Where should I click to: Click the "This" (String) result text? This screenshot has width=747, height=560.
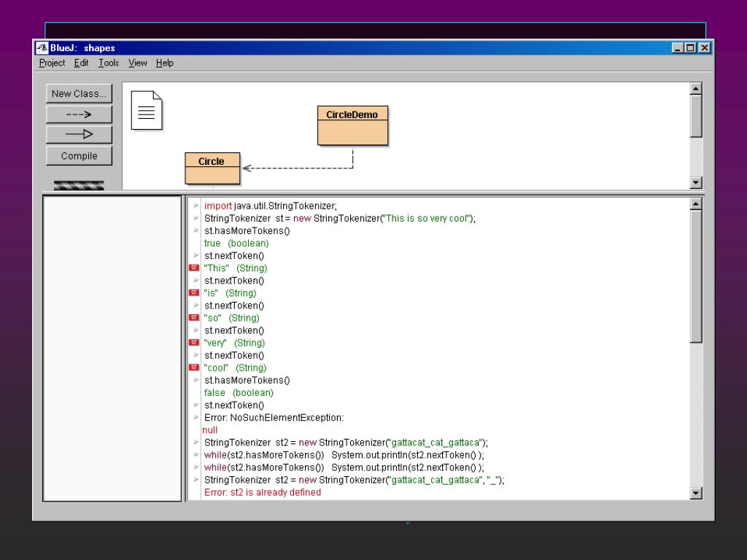tap(236, 268)
